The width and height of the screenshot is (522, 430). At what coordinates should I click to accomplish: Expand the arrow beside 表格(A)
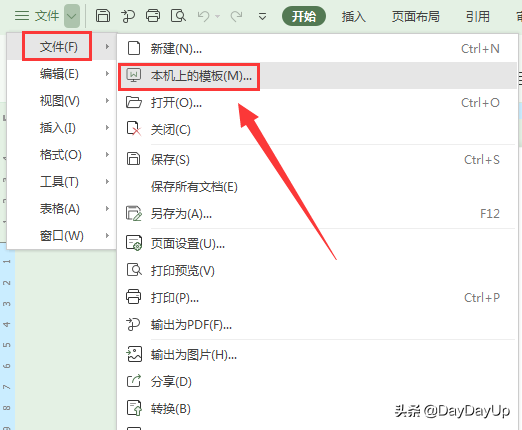pyautogui.click(x=107, y=208)
